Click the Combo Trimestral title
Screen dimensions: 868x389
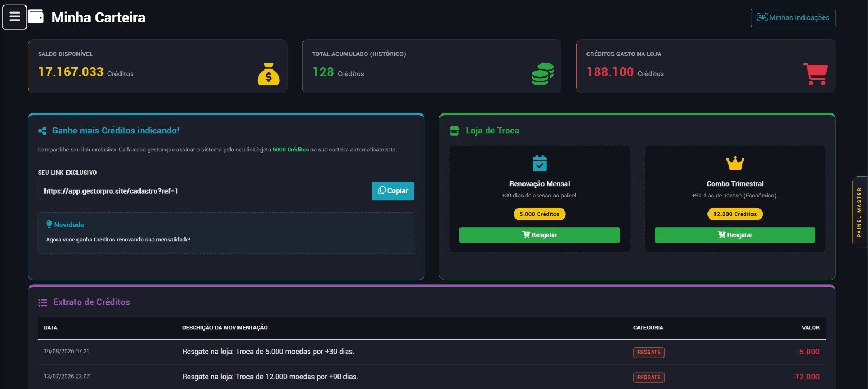(x=735, y=184)
